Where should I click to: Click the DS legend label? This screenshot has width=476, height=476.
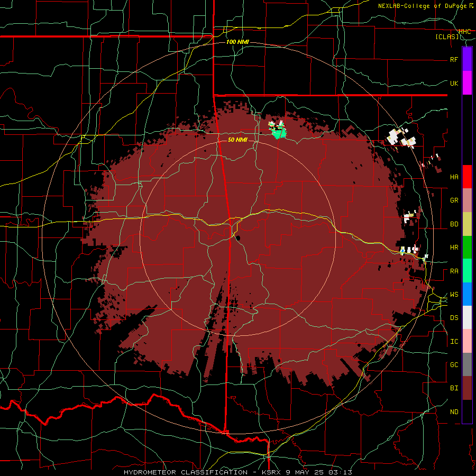click(454, 318)
